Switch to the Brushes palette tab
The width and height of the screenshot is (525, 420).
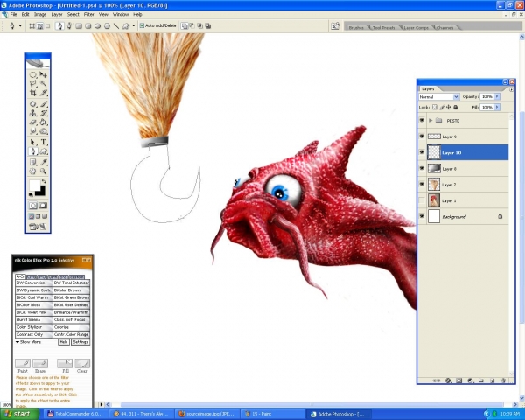[x=356, y=27]
